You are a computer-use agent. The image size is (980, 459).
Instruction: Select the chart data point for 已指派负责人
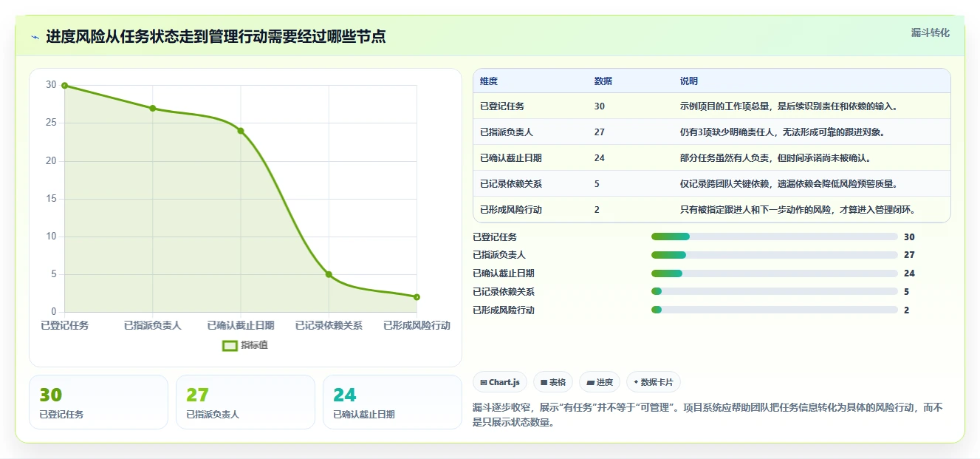(x=153, y=108)
